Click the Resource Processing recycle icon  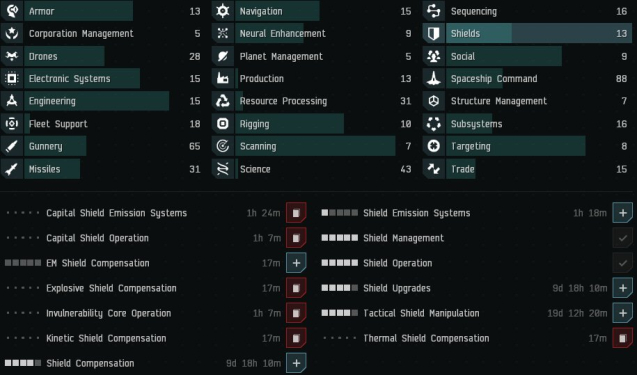coord(223,101)
